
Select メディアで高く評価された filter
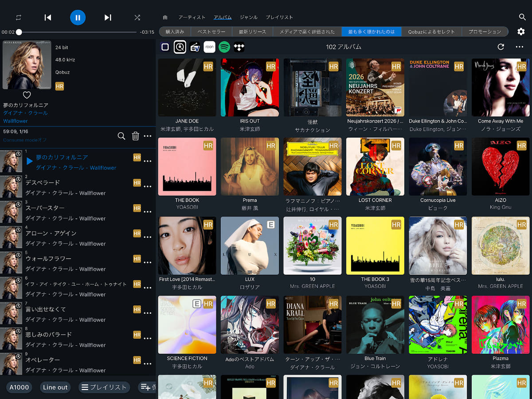pyautogui.click(x=307, y=32)
